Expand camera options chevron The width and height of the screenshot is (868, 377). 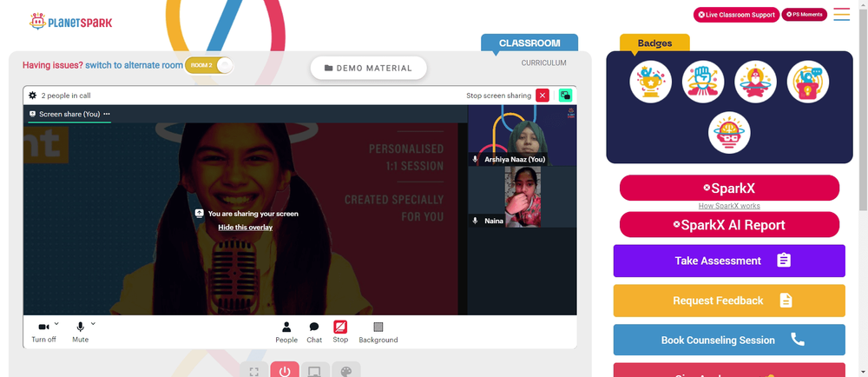click(x=56, y=324)
